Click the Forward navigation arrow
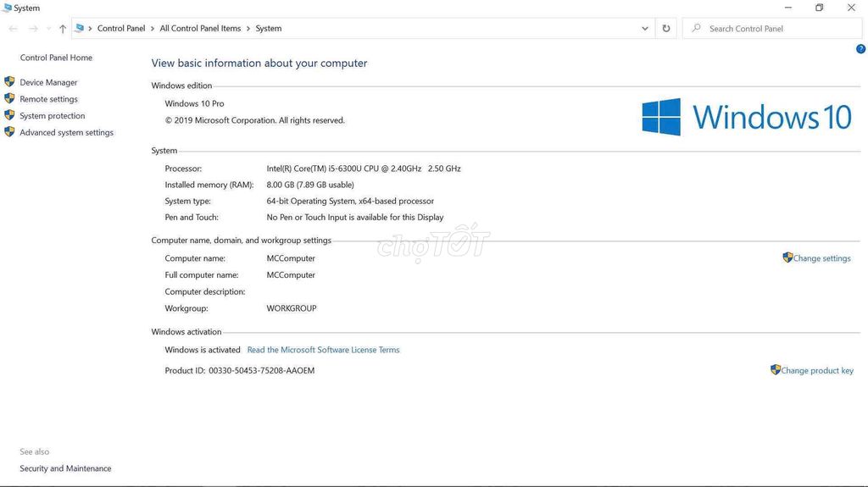Viewport: 868px width, 487px height. pos(33,29)
